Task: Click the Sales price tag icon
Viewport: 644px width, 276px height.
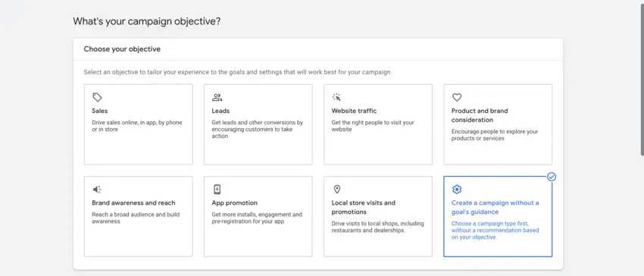Action: (97, 98)
